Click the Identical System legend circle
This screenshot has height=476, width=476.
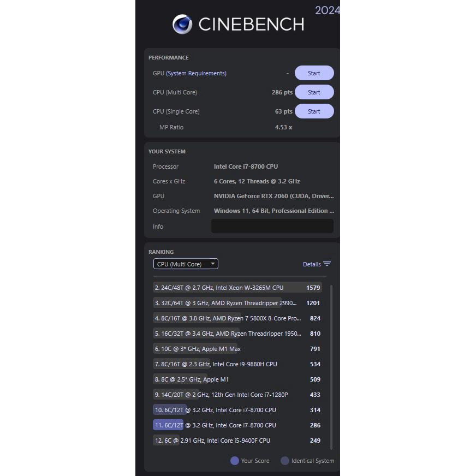[x=285, y=461]
